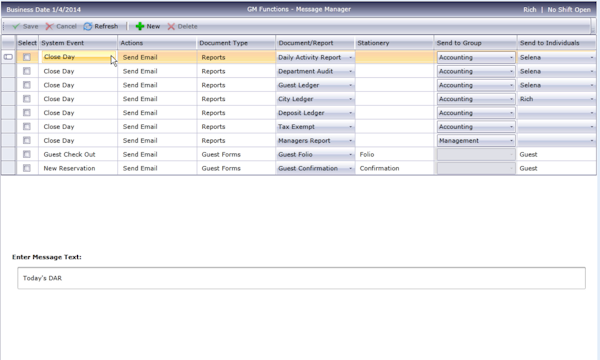Image resolution: width=600 pixels, height=360 pixels.
Task: Click the Cancel toolbar label
Action: click(x=66, y=26)
